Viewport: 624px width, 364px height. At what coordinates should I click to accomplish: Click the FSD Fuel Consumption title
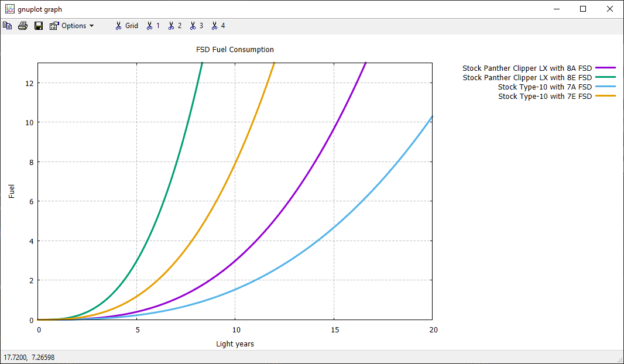point(235,50)
